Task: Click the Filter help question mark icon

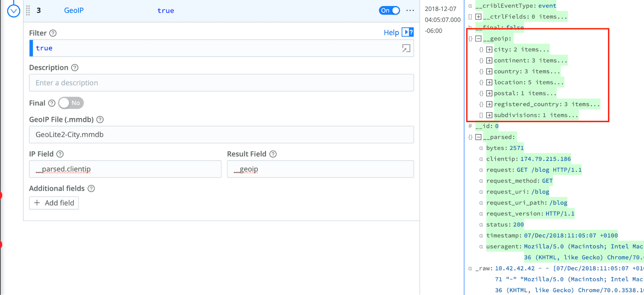Action: (53, 33)
